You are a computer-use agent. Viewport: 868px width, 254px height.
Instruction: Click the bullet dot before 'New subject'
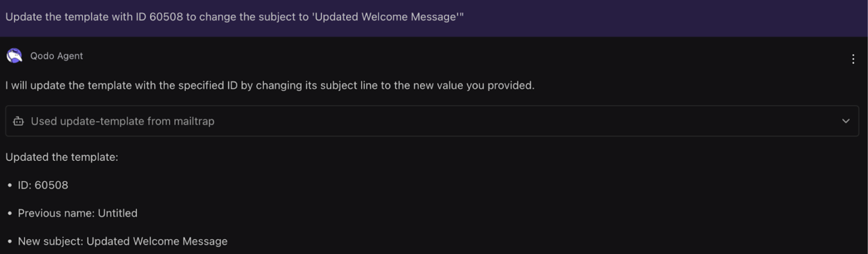click(10, 241)
